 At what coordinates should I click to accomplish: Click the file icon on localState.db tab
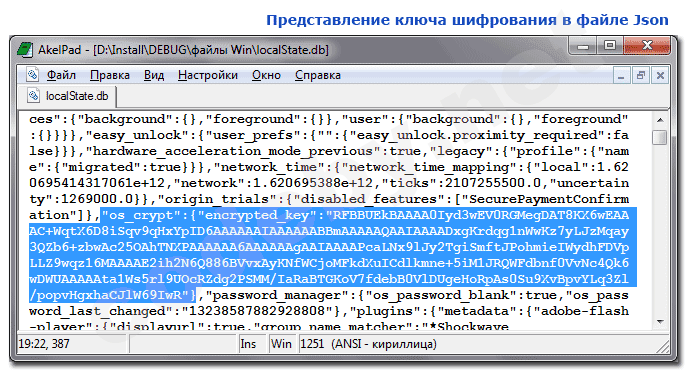click(x=33, y=96)
